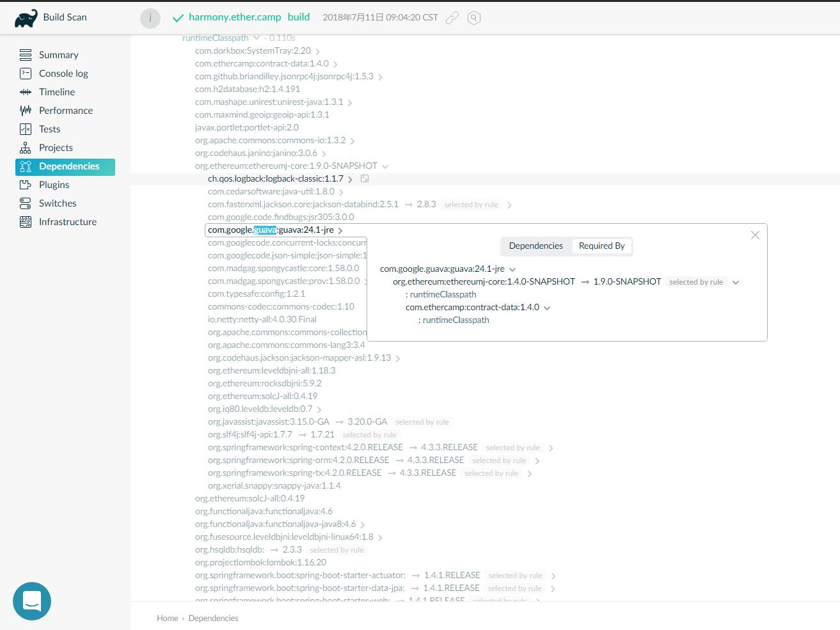Open the Projects page
840x630 pixels.
56,148
